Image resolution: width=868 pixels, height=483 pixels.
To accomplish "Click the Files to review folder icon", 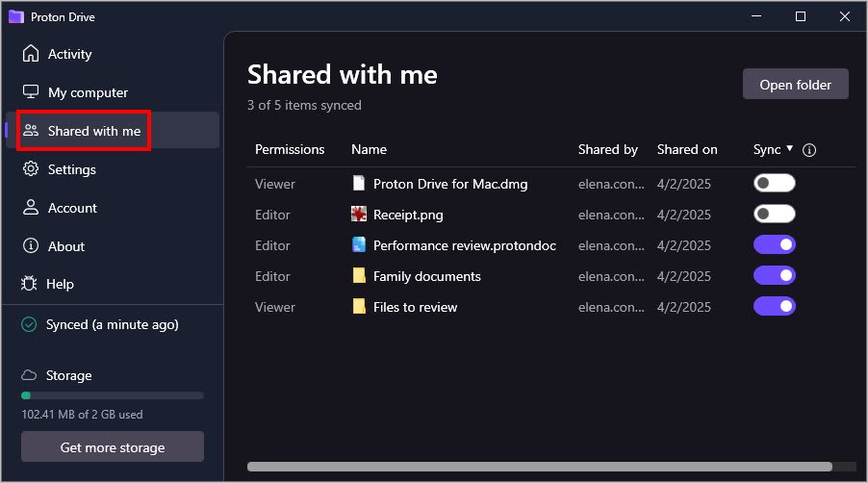I will pos(359,306).
